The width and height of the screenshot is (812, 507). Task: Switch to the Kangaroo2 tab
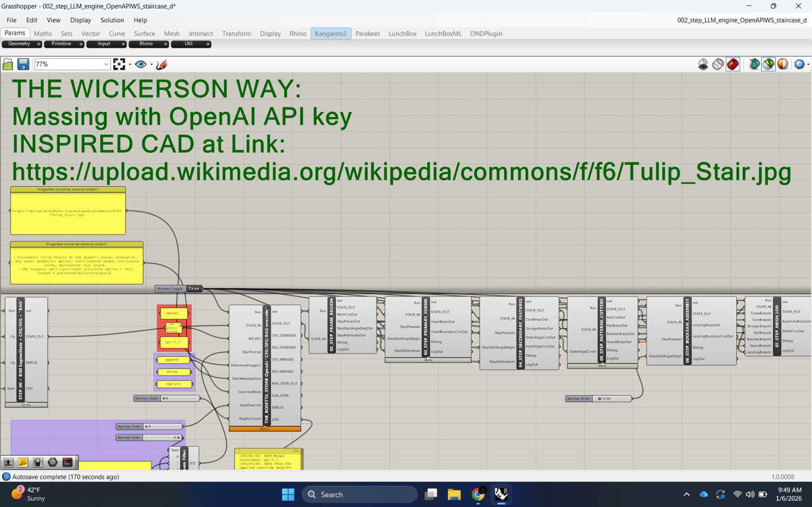pos(331,34)
